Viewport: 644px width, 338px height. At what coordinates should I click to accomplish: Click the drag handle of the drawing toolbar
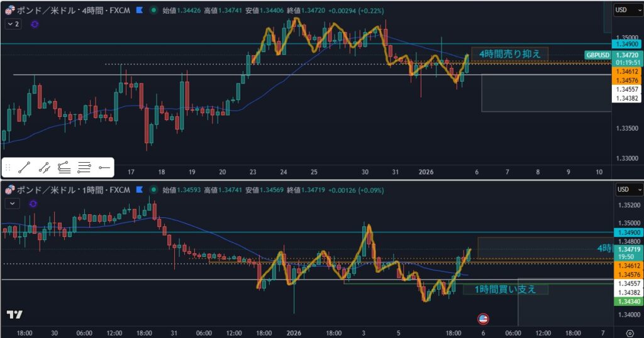click(8, 167)
